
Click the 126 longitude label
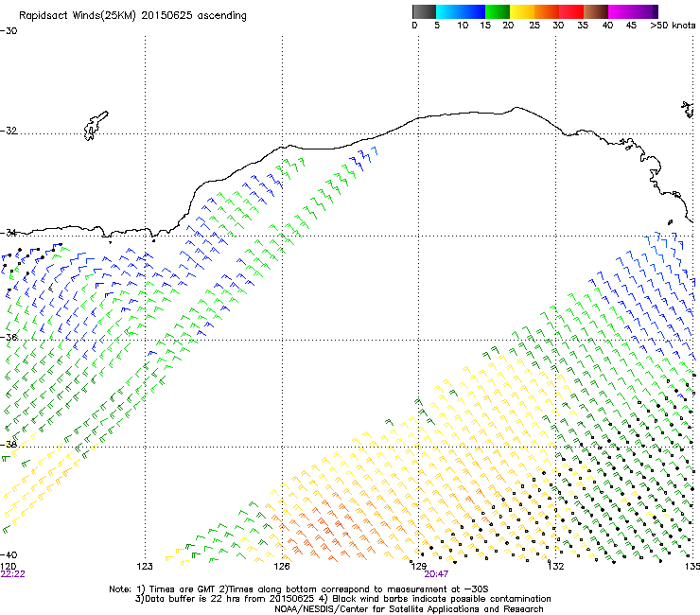[282, 567]
